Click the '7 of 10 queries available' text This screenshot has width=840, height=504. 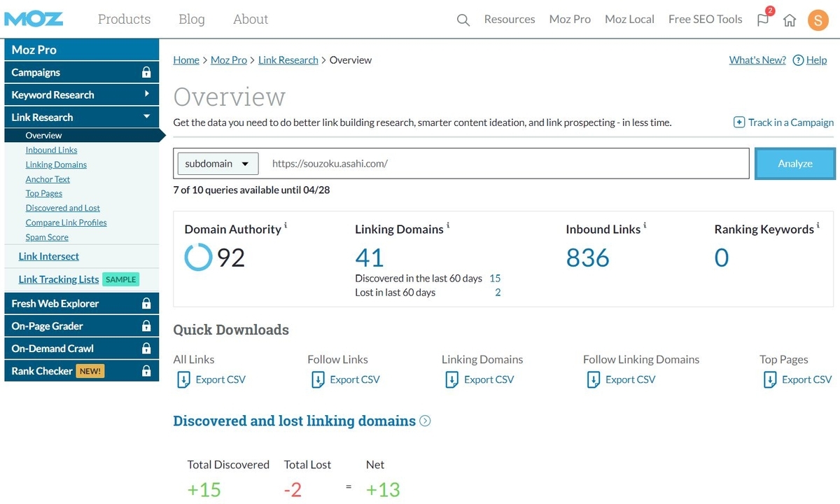[x=251, y=190]
